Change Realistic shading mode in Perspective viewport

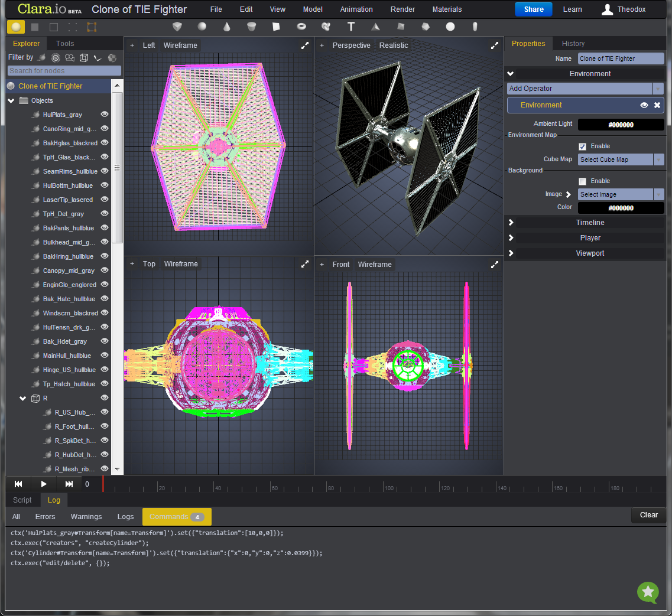pyautogui.click(x=394, y=45)
